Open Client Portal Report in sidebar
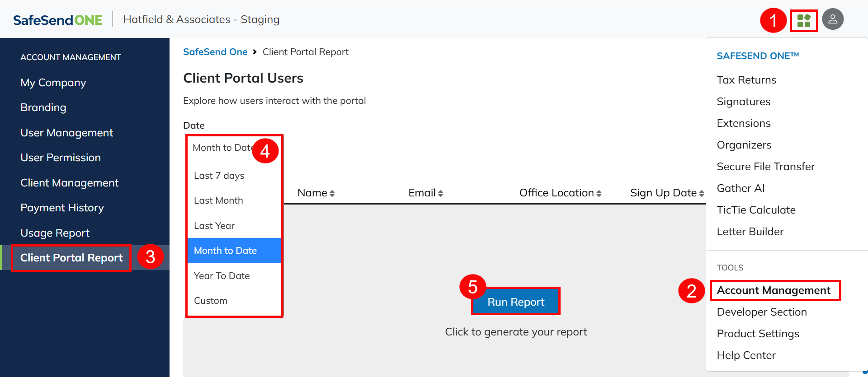868x377 pixels. (x=71, y=258)
